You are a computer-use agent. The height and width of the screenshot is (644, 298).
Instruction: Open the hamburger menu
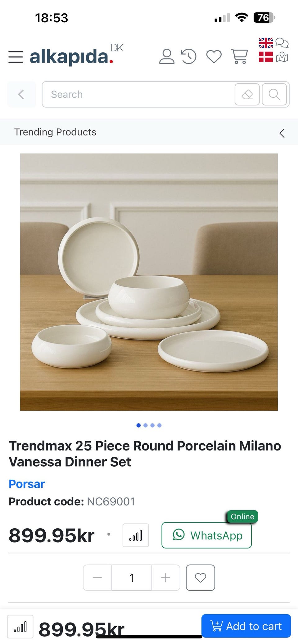click(x=16, y=57)
